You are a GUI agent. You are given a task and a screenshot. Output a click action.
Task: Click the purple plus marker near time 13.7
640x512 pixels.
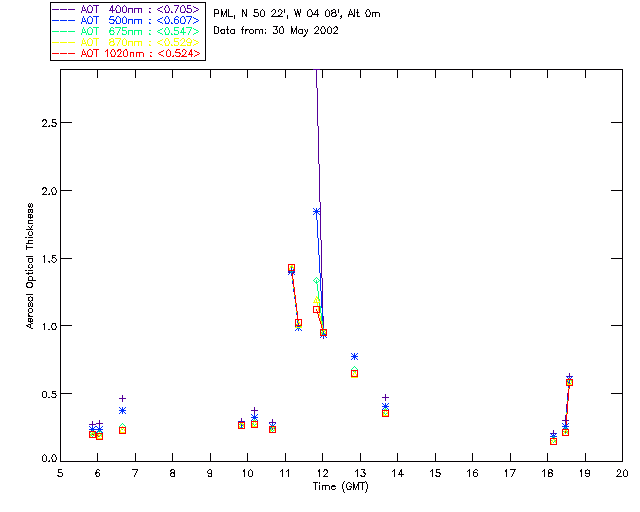[x=385, y=397]
